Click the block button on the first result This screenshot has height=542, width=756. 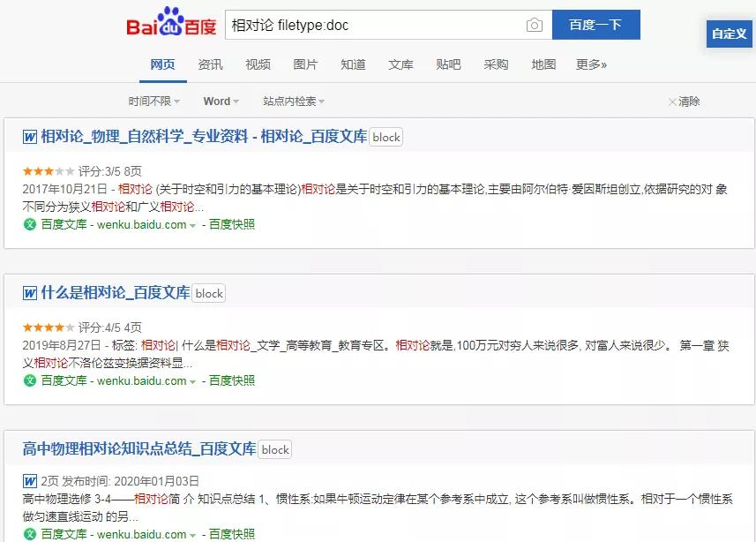tap(385, 137)
